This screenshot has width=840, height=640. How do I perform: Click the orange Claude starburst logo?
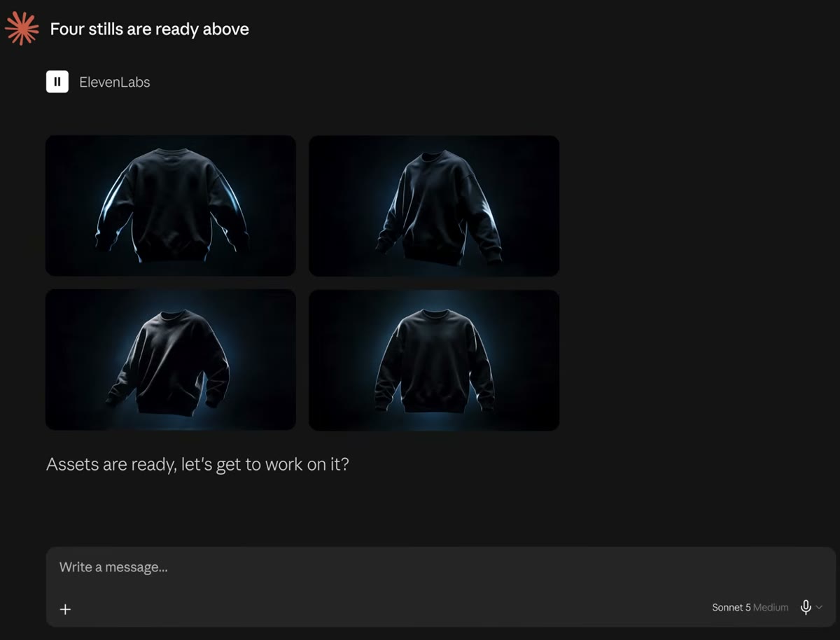22,29
